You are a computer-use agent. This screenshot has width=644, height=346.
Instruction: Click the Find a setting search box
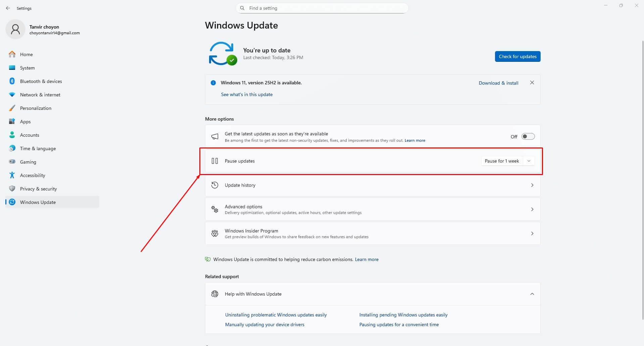pos(322,8)
